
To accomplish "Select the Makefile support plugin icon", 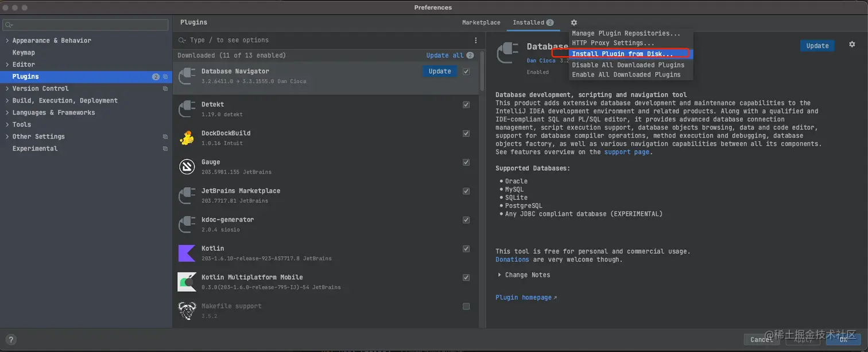I will click(x=187, y=310).
